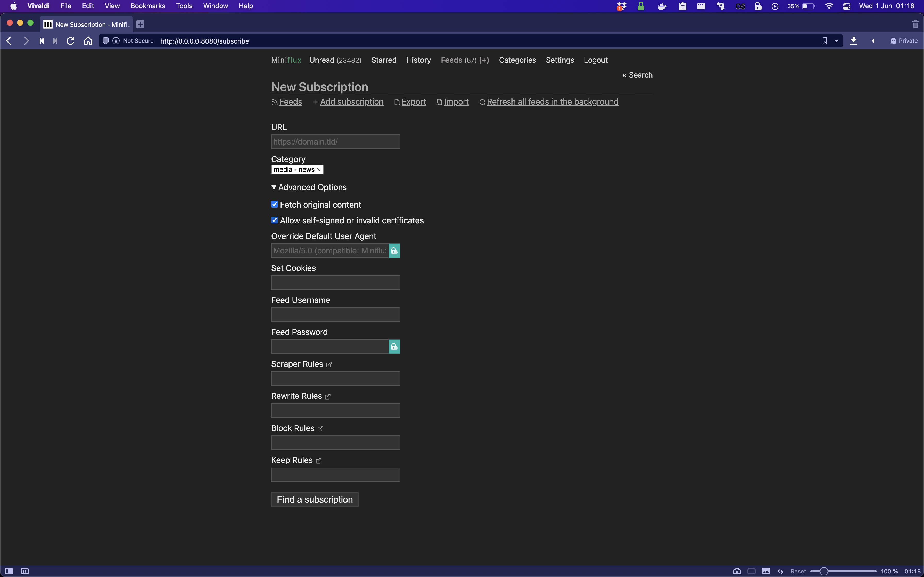Screen dimensions: 924x577
Task: Capture a page screenshot from the status bar
Action: click(737, 571)
